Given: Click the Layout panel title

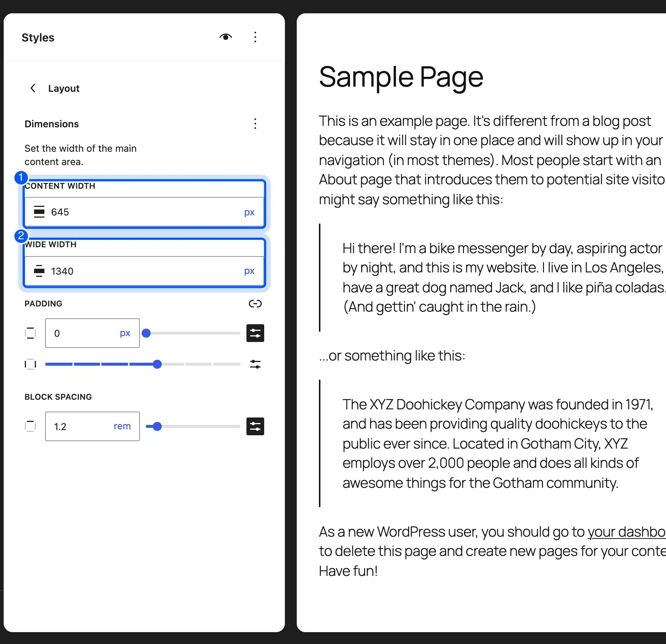Looking at the screenshot, I should (64, 88).
